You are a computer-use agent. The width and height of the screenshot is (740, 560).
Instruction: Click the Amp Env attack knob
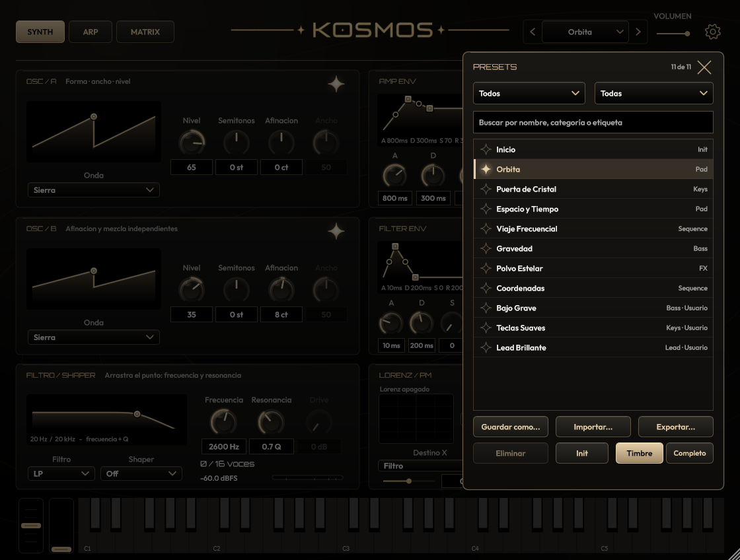click(x=395, y=176)
